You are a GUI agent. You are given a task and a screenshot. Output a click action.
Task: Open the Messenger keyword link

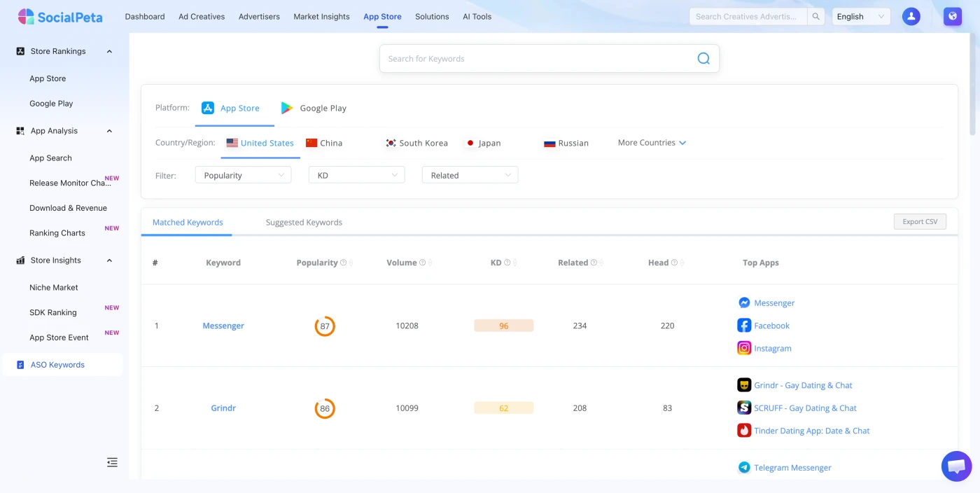[223, 326]
